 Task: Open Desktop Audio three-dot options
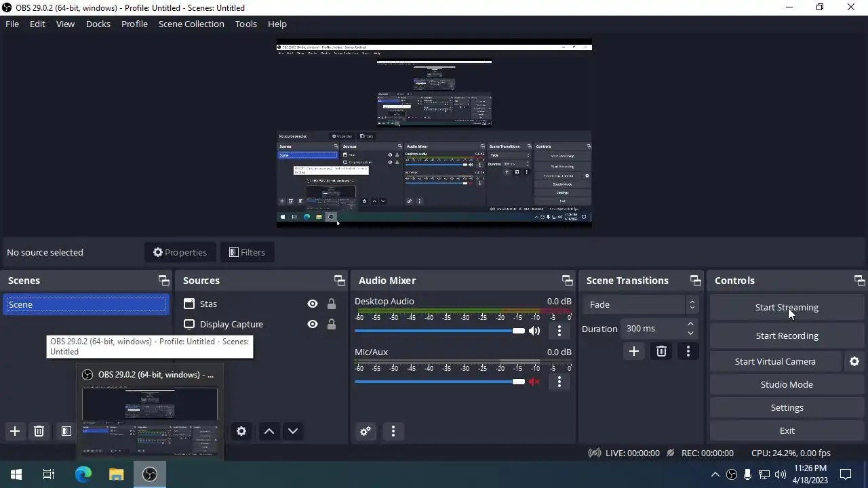pyautogui.click(x=559, y=331)
